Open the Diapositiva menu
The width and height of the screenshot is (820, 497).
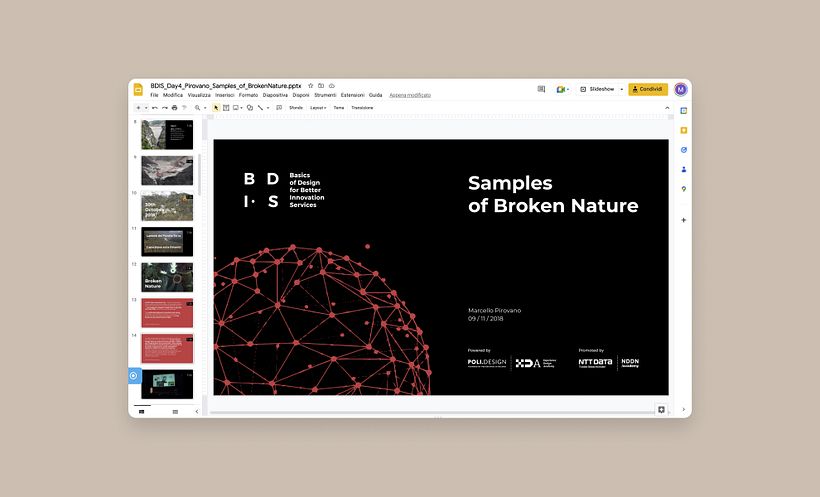coord(275,95)
